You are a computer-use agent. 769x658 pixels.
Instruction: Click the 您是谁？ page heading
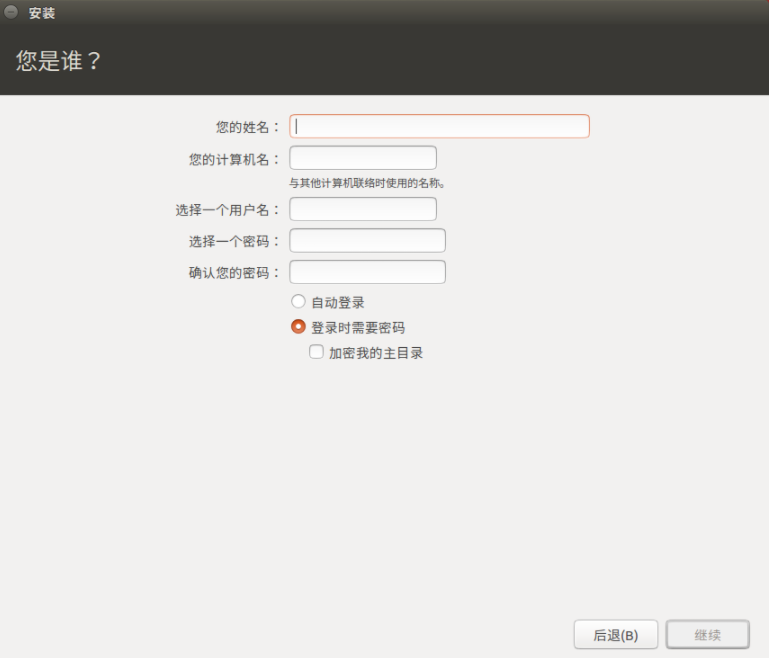pyautogui.click(x=59, y=61)
